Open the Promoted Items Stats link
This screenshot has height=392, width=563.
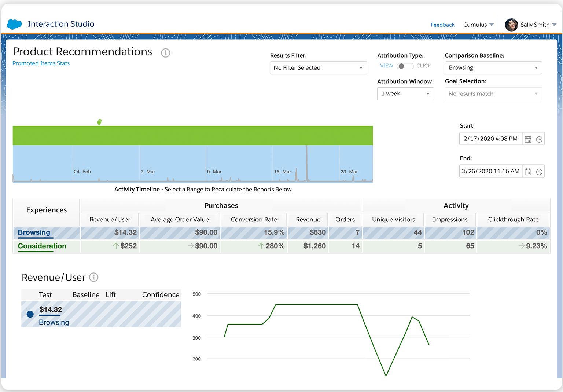[x=41, y=63]
